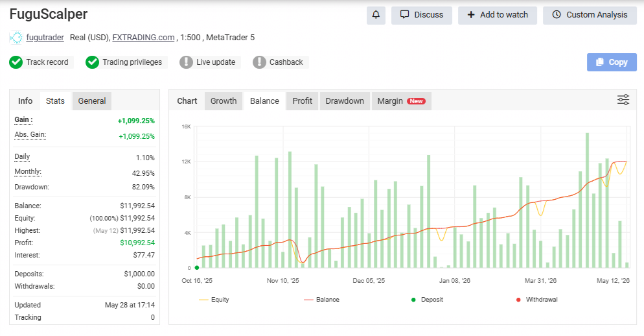Click updated time May 28 at 17:14
Screen dimensions: 644x336
(130, 305)
